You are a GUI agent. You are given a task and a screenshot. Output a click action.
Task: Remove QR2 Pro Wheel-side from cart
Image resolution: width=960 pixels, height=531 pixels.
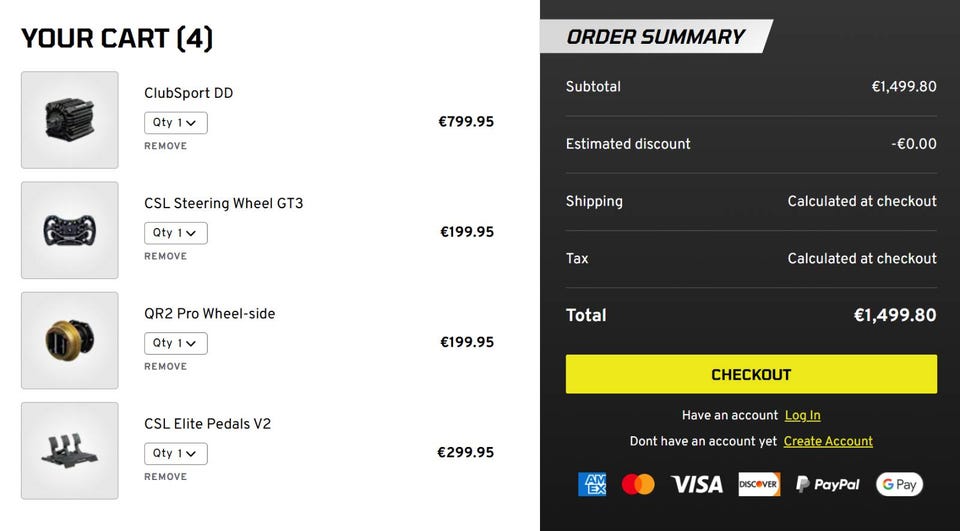165,366
